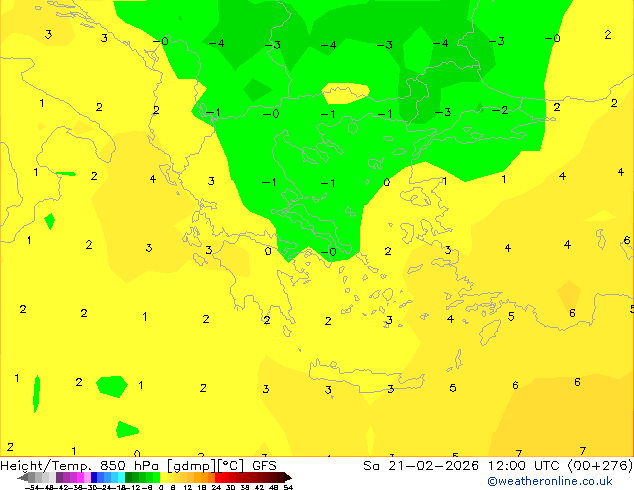Click the legend label '42'
Screen dimensions: 634x490
260,488
